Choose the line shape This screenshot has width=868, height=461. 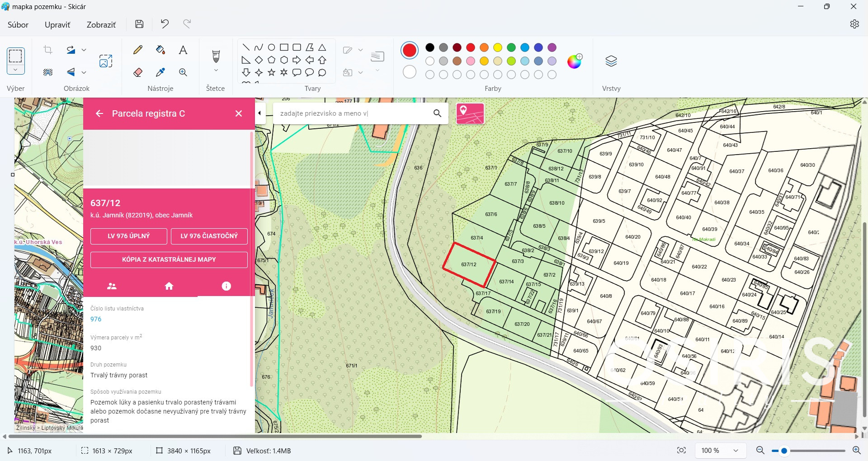[x=246, y=47]
